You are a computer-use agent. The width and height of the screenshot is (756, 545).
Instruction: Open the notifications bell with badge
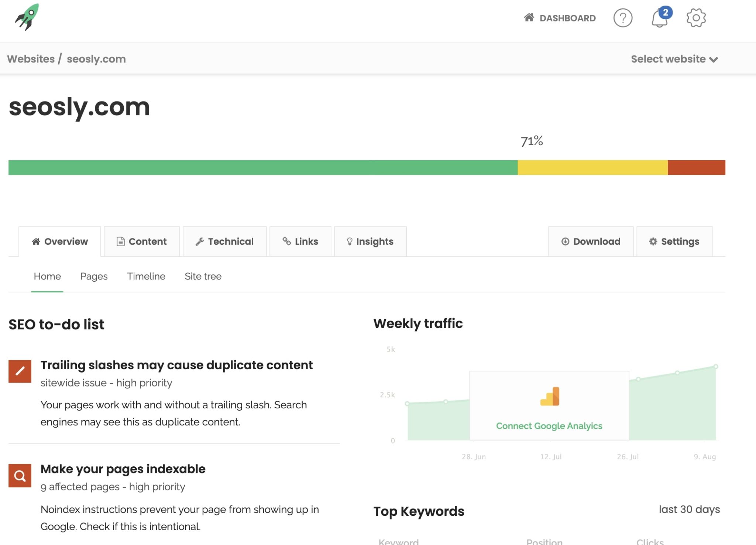pos(660,18)
